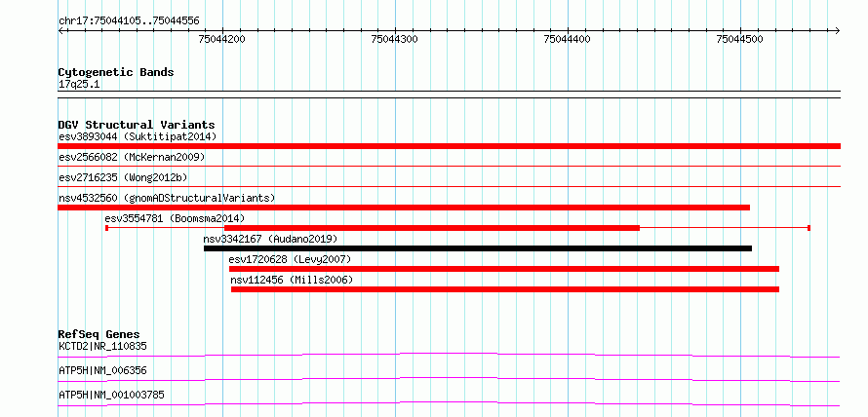The width and height of the screenshot is (868, 417).
Task: Select the black nsv3342167 variant bar
Action: (478, 248)
